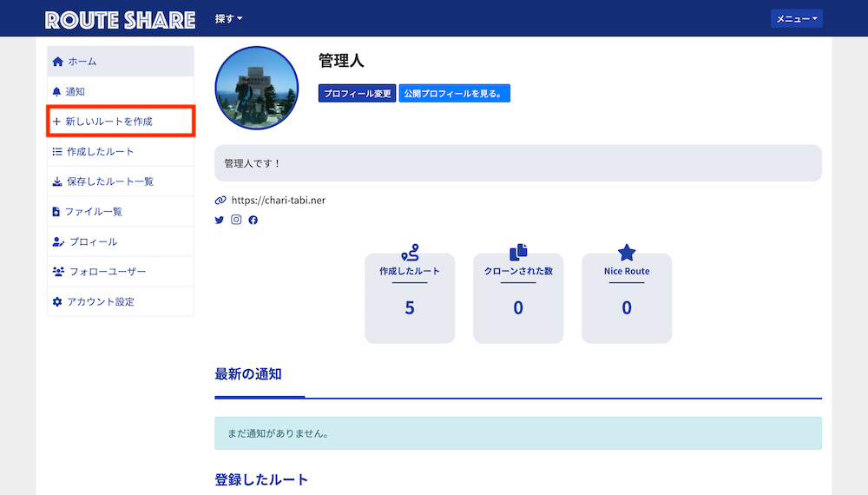Open 作成したルート in the sidebar
868x495 pixels.
pyautogui.click(x=121, y=151)
